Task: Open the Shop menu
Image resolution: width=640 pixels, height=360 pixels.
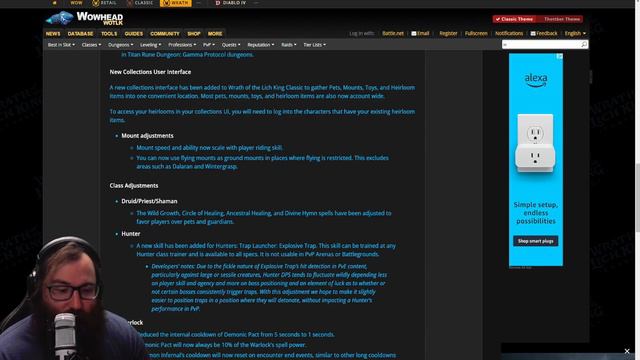Action: [x=194, y=34]
